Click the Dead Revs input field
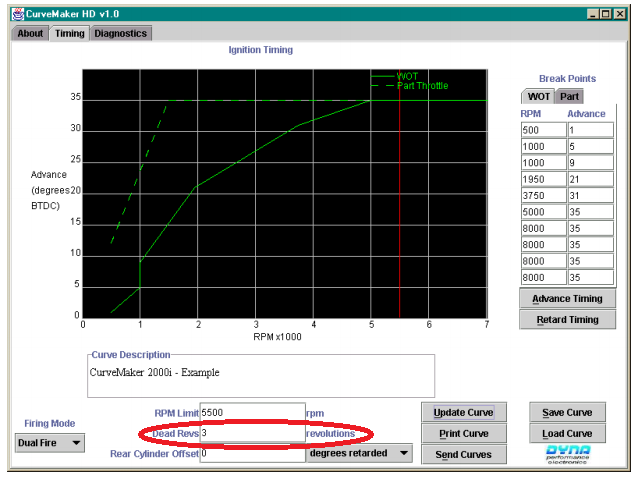 click(252, 433)
